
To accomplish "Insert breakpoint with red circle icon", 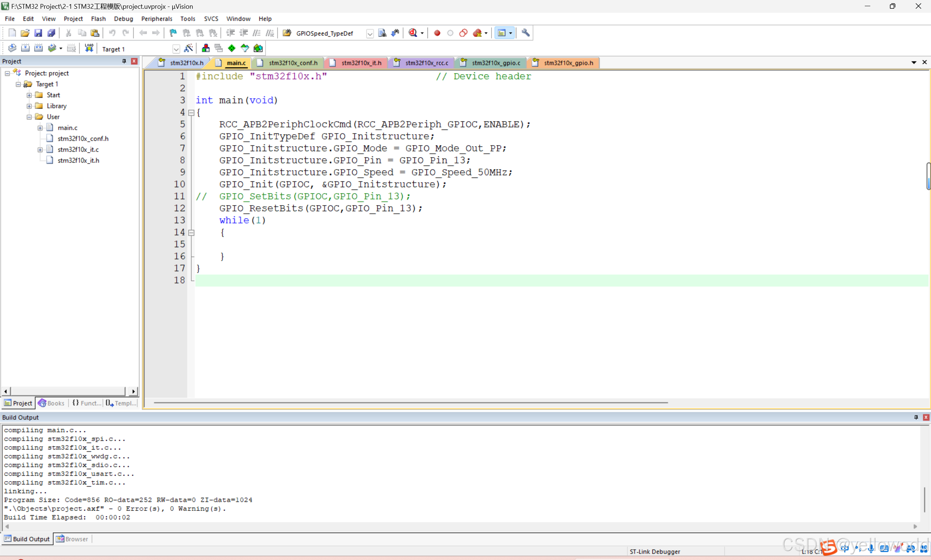I will pos(437,33).
